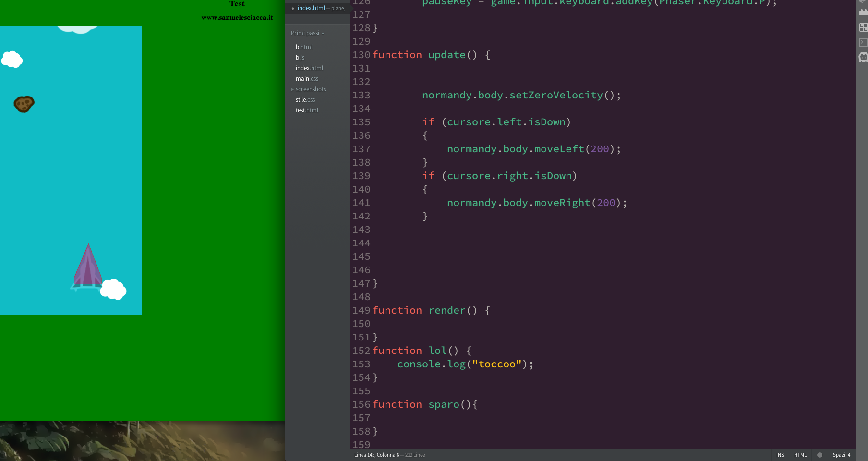Toggle INS insert/overwrite mode in status bar
The width and height of the screenshot is (868, 461).
(x=780, y=455)
